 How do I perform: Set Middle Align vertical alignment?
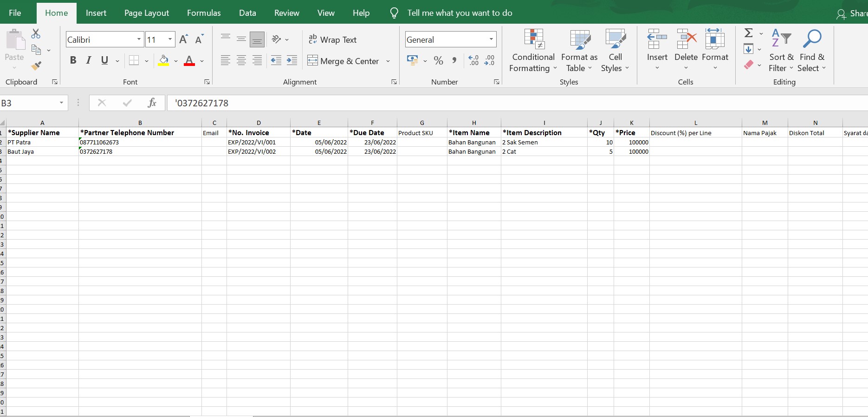tap(241, 39)
